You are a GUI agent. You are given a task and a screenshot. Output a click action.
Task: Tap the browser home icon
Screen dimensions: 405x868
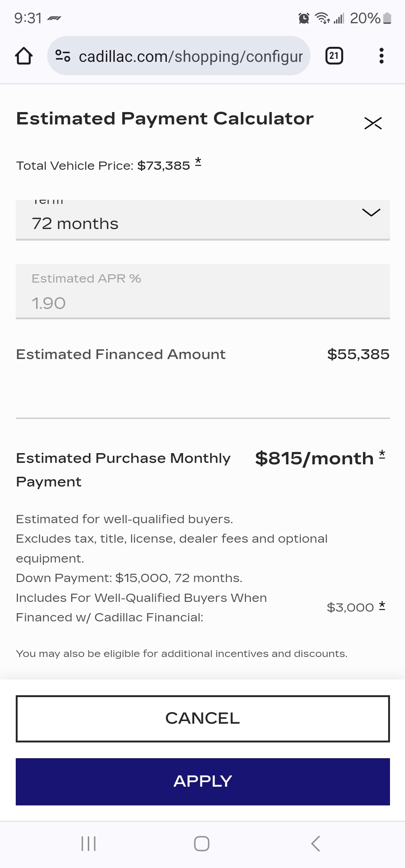pyautogui.click(x=24, y=56)
